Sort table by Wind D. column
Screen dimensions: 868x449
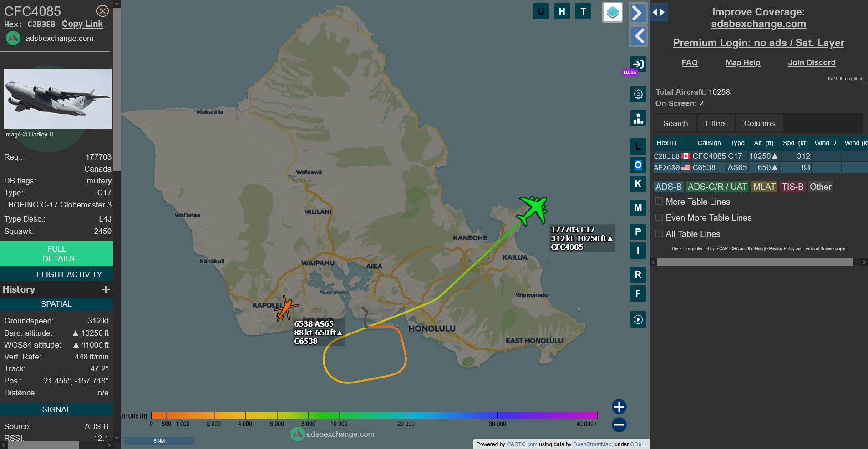[x=826, y=143]
